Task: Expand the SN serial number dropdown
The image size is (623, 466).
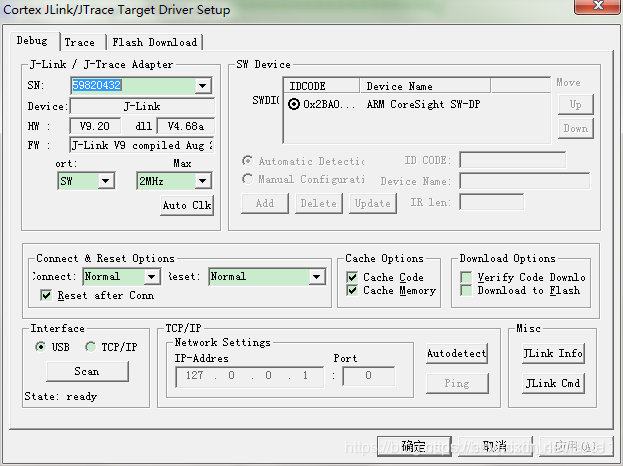Action: (x=203, y=85)
